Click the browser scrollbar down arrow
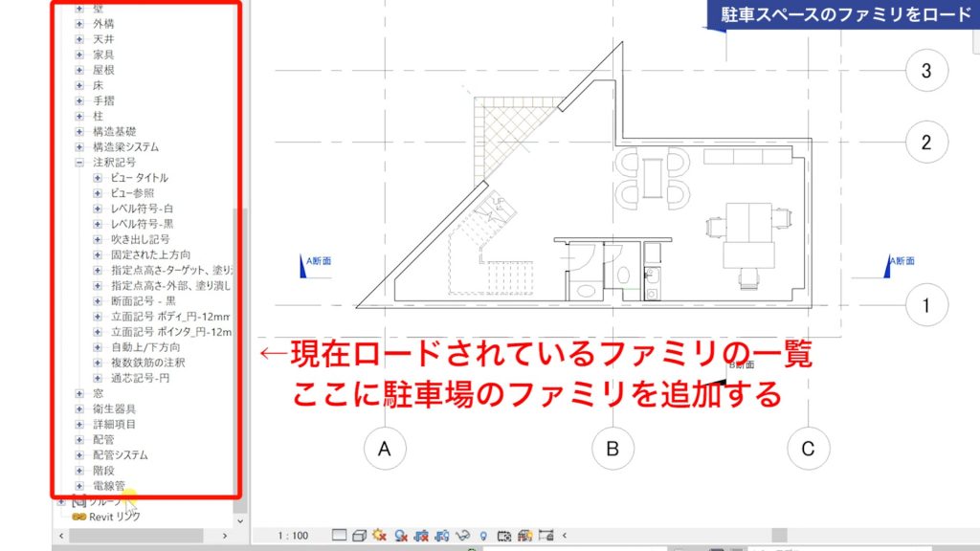 point(238,521)
